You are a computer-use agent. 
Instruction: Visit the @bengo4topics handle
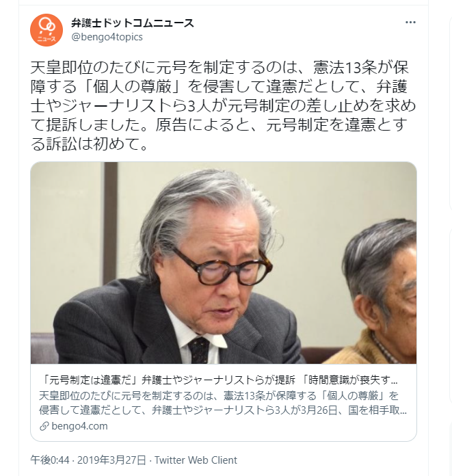click(x=107, y=37)
